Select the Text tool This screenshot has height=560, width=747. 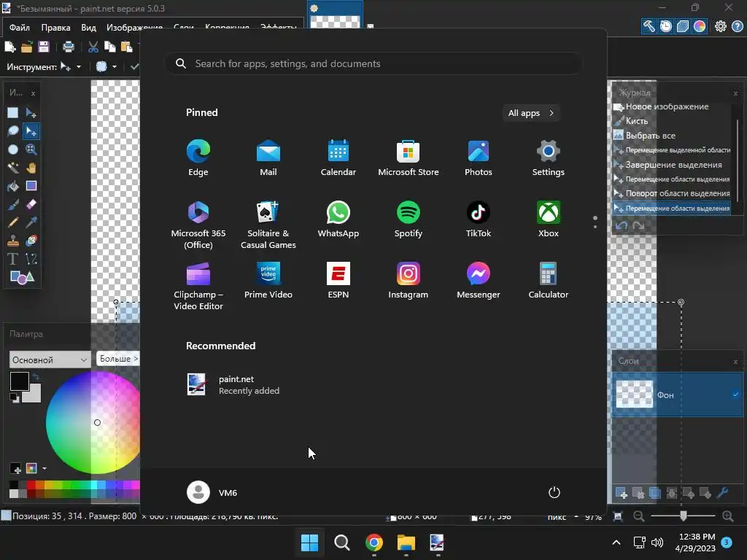coord(13,259)
